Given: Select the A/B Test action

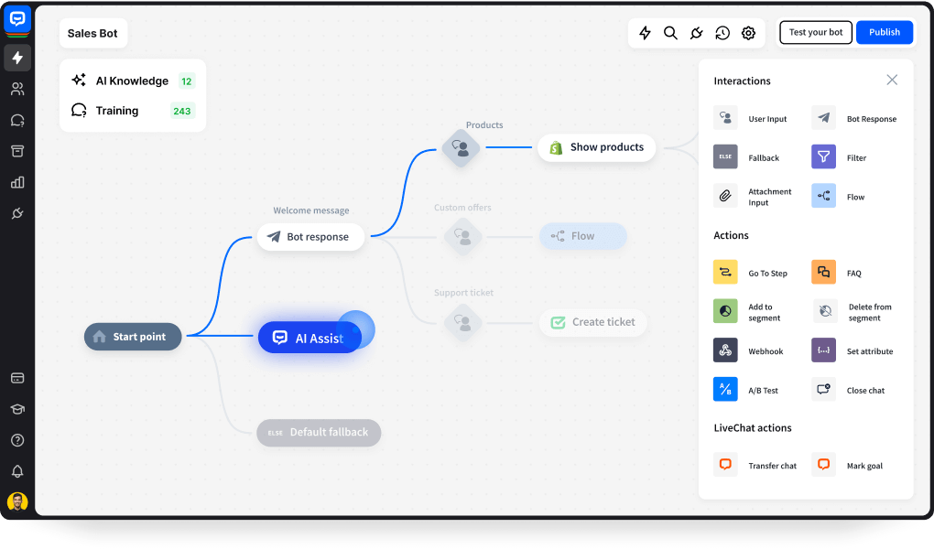Looking at the screenshot, I should pyautogui.click(x=747, y=389).
